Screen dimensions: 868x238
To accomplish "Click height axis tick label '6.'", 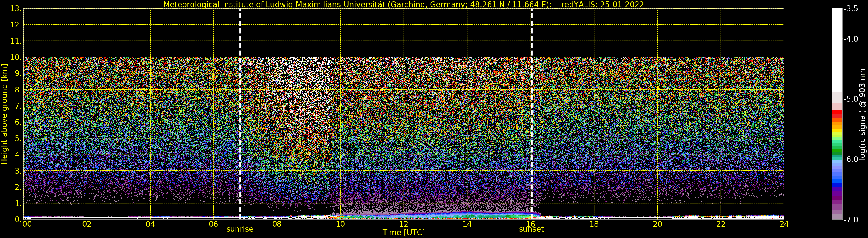I will tap(18, 122).
